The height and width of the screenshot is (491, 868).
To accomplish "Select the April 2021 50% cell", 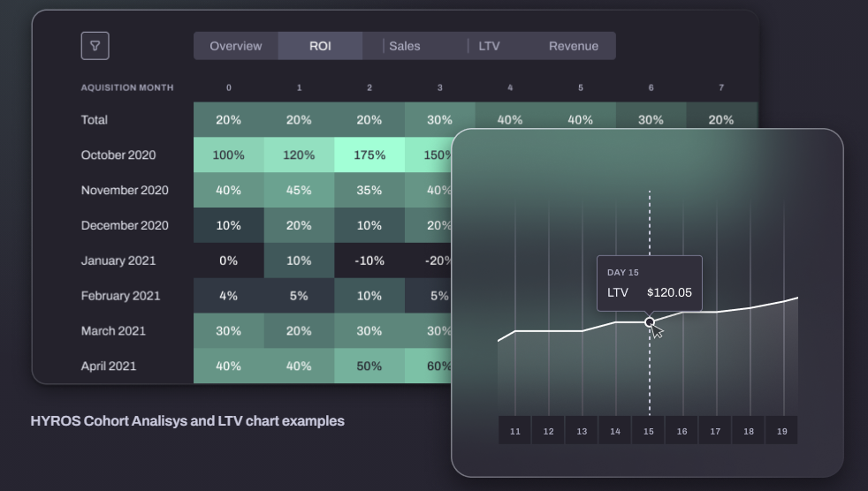I will [369, 366].
